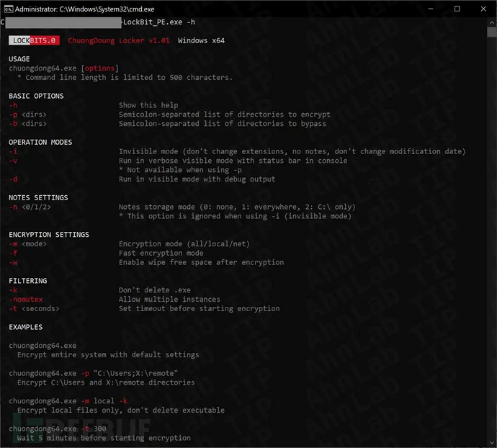Click the LOCKBIT5.0 banner badge
The height and width of the screenshot is (448, 497).
35,40
